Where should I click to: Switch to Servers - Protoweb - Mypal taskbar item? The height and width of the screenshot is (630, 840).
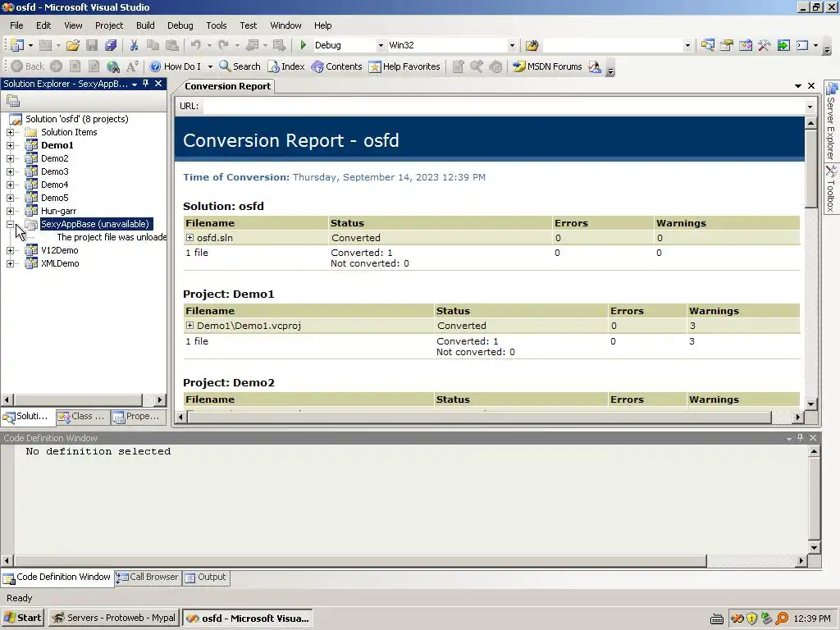[113, 618]
